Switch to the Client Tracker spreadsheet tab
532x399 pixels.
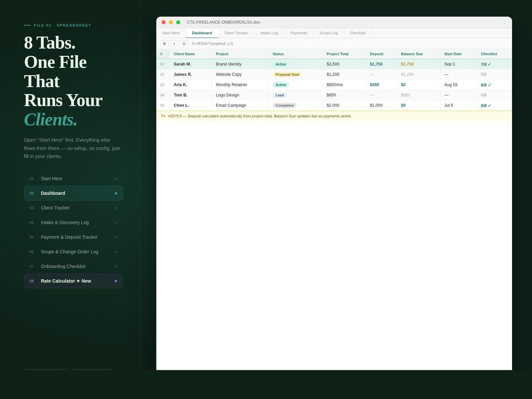[x=236, y=33]
